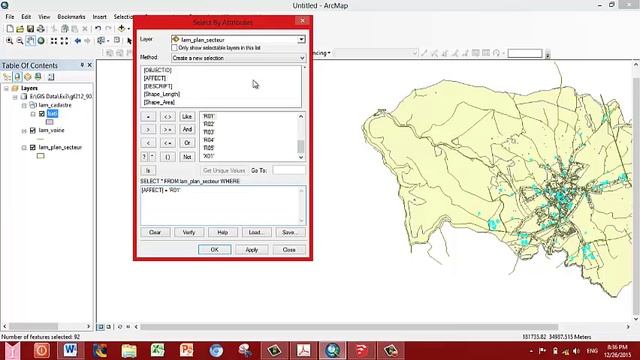
Task: Choose Select Features tool
Action: click(x=101, y=41)
